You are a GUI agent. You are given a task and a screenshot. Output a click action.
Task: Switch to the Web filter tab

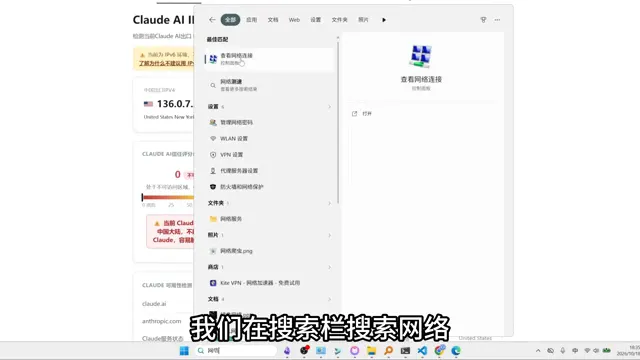[294, 20]
